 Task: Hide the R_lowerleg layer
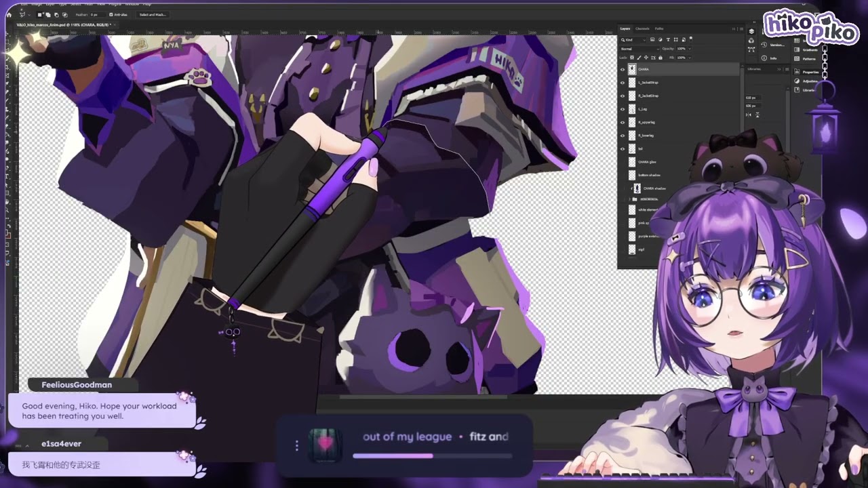pos(623,136)
